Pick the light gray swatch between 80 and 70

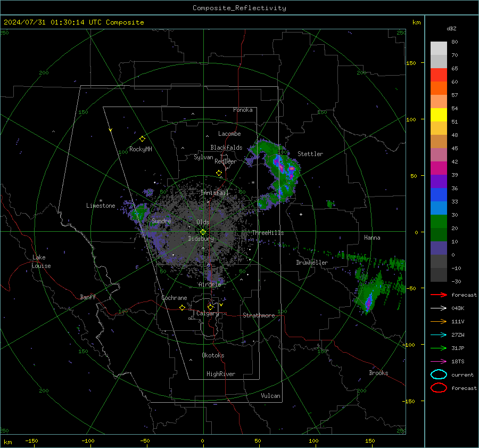[439, 48]
